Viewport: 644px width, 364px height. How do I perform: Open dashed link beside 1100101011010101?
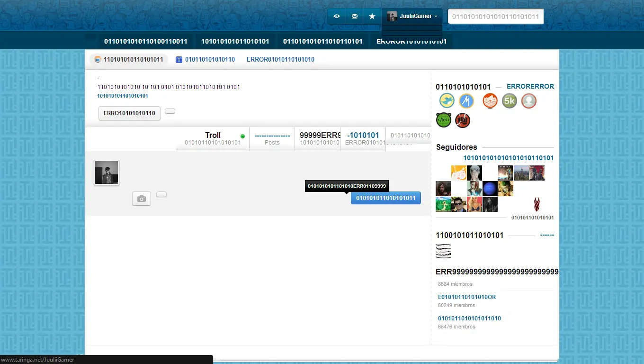tap(547, 235)
